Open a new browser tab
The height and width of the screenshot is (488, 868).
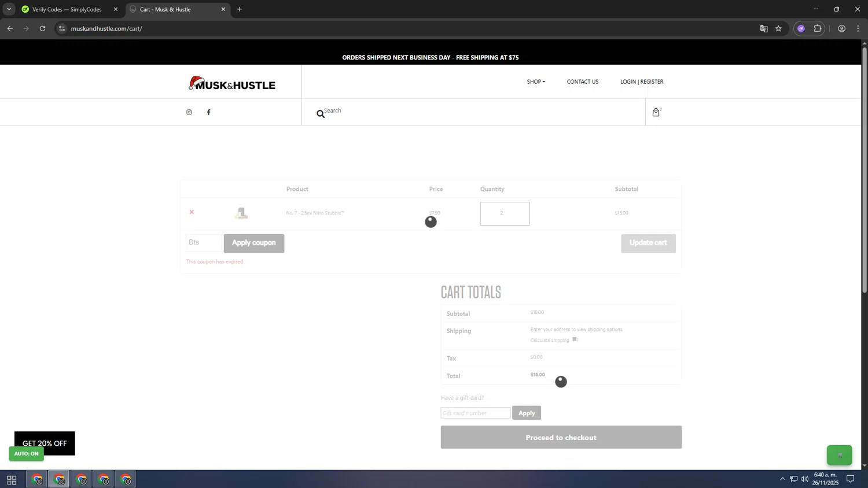point(240,9)
